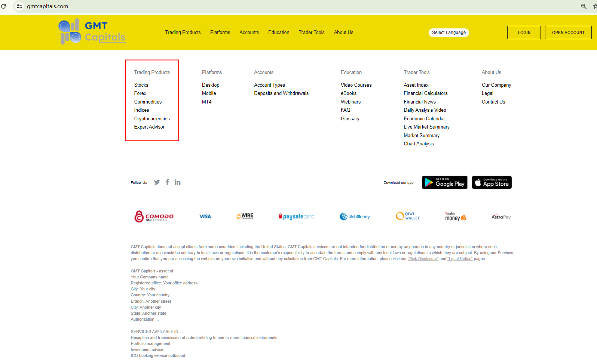Reload the page with the refresh icon
The image size is (597, 364).
click(4, 6)
